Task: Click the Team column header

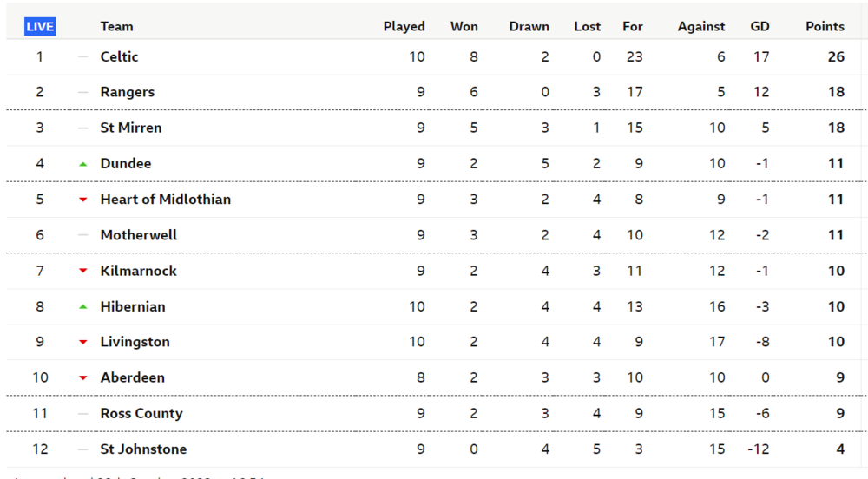Action: (116, 27)
